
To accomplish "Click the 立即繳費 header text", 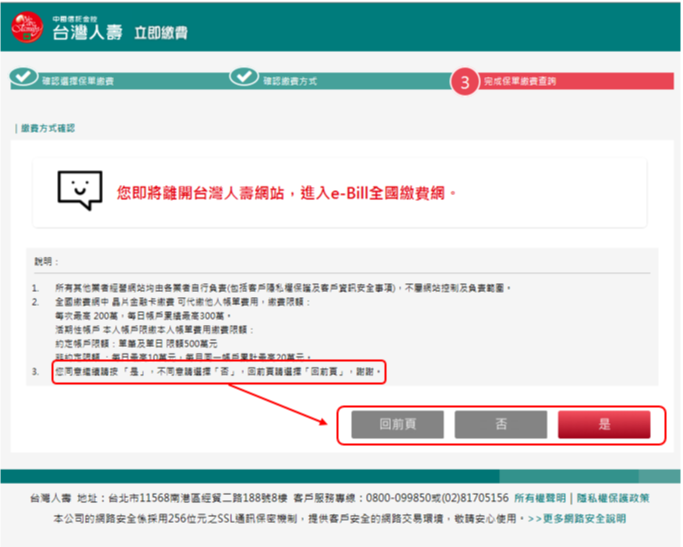I will (x=161, y=33).
